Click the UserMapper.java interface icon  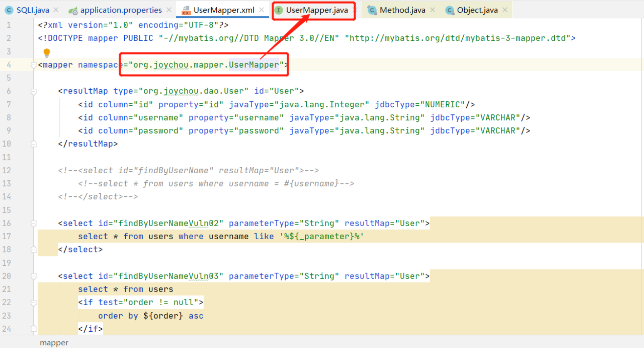tap(279, 10)
